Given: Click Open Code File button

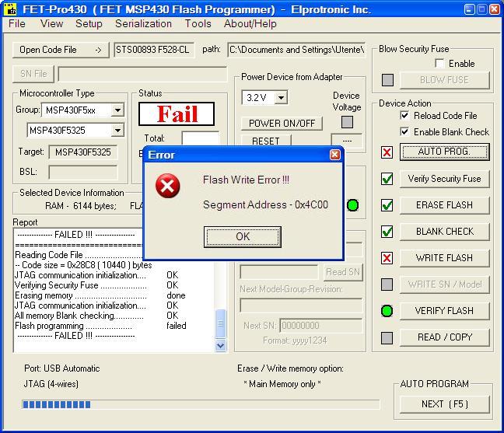Looking at the screenshot, I should click(61, 50).
